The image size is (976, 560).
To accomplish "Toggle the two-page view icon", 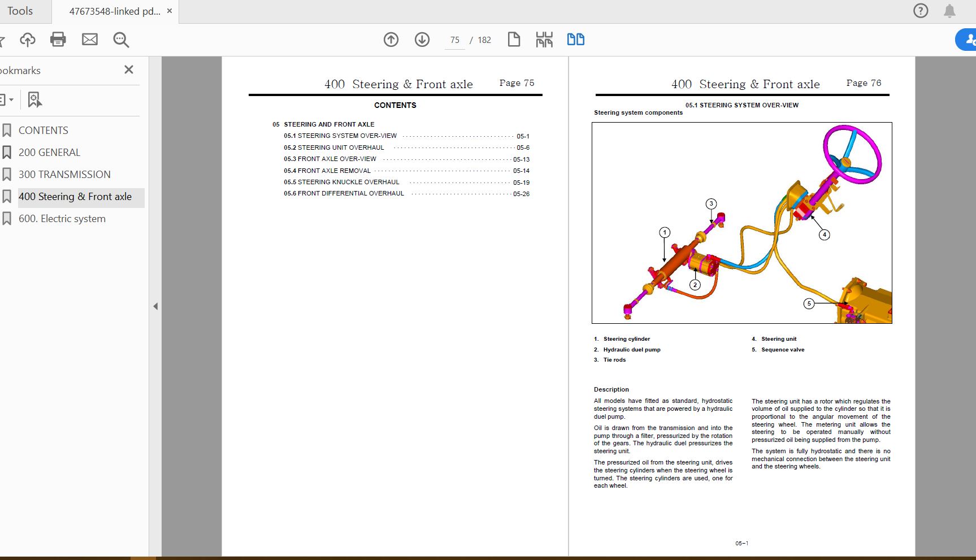I will pyautogui.click(x=576, y=40).
